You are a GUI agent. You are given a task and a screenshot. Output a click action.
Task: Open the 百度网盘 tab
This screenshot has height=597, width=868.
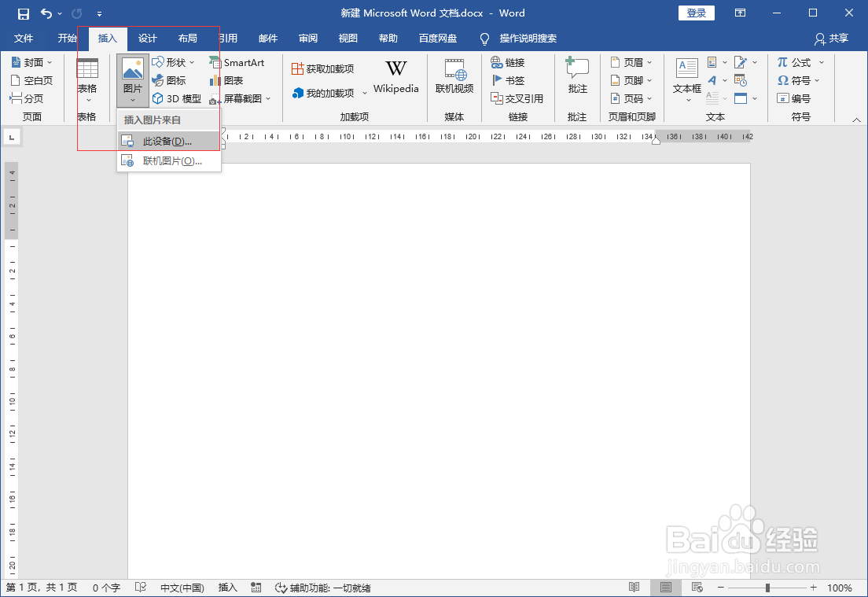tap(438, 39)
